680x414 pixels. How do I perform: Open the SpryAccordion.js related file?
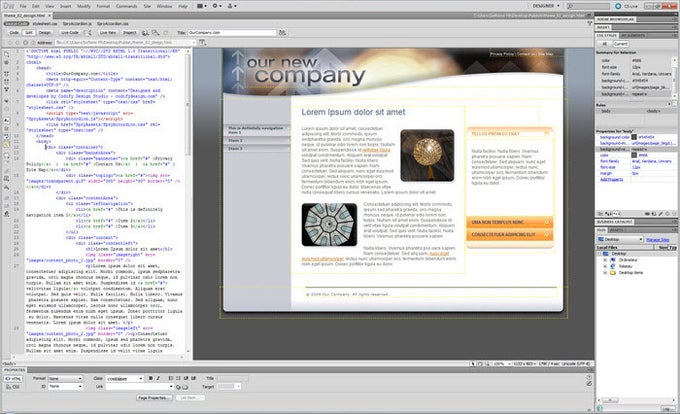(77, 23)
